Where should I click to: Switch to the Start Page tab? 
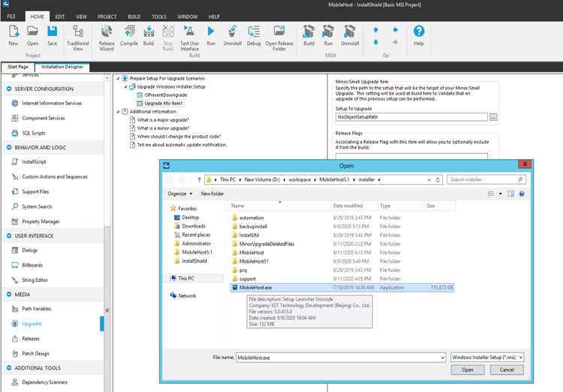pyautogui.click(x=18, y=67)
